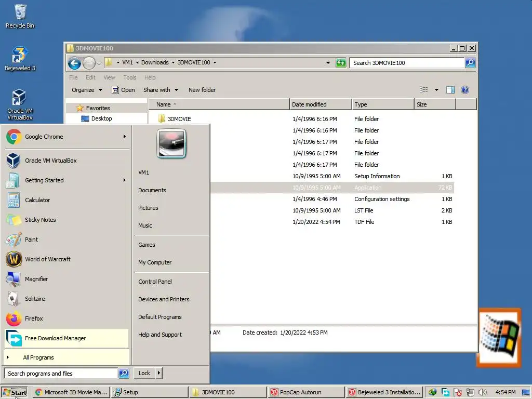Launch Firefox from Start menu
The height and width of the screenshot is (399, 532).
[67, 318]
